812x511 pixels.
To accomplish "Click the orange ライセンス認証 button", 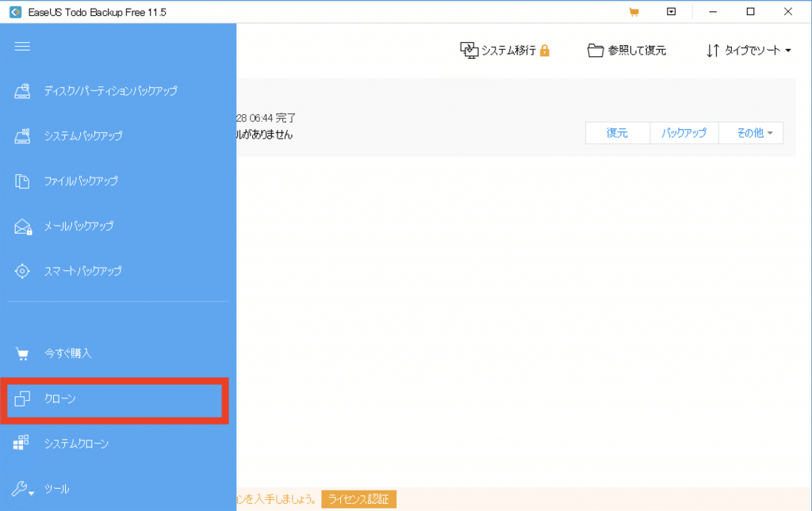I will pos(358,499).
